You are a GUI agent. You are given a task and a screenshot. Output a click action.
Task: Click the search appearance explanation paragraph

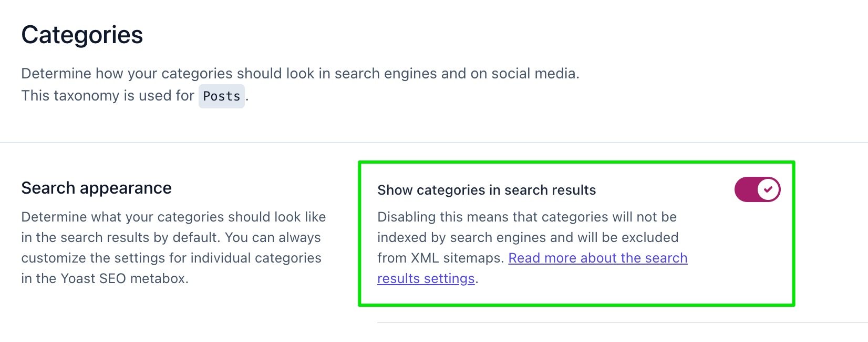[x=173, y=247]
